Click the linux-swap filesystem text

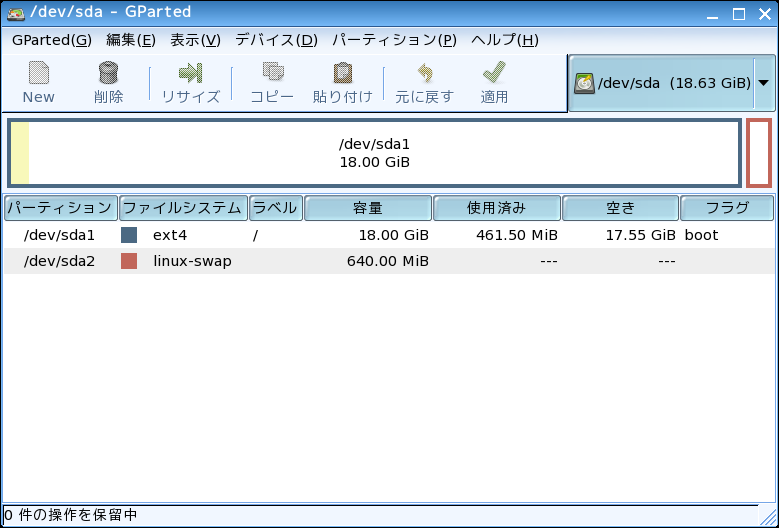(x=192, y=261)
